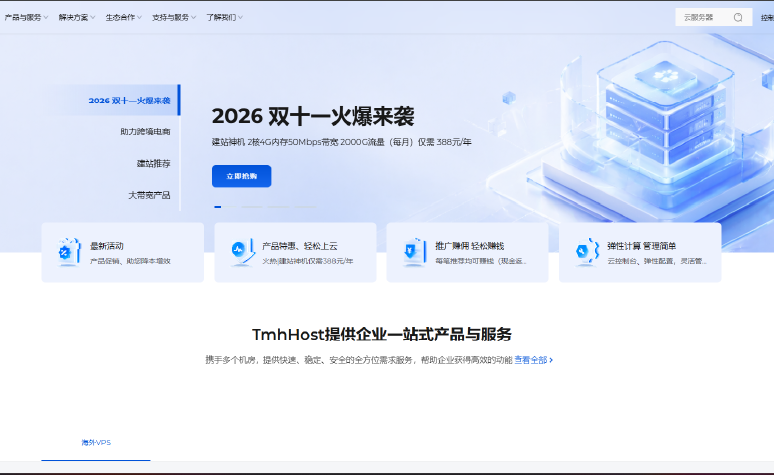This screenshot has height=475, width=775.
Task: Click the 建站神机 2核4G内存 subtitle text
Action: (x=342, y=142)
